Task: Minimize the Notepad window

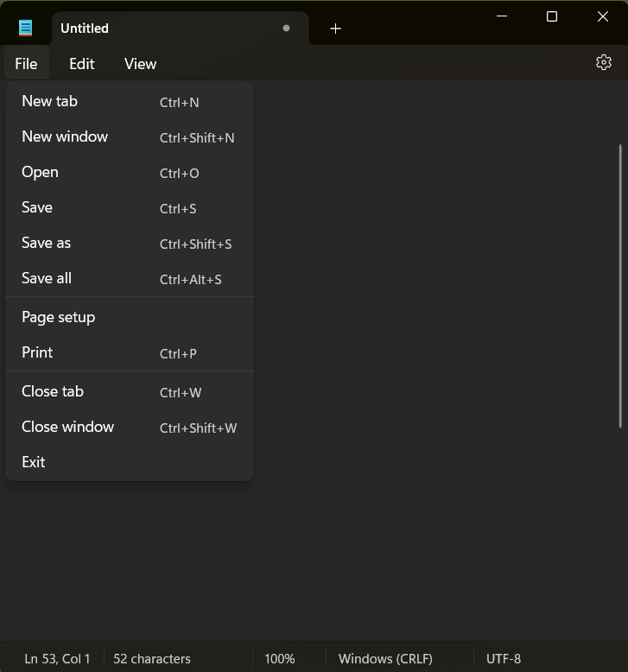Action: click(501, 16)
